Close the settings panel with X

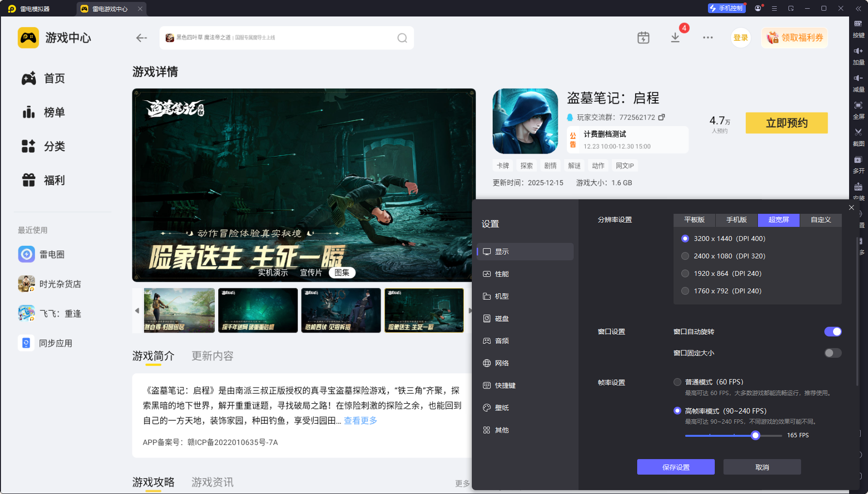tap(852, 207)
